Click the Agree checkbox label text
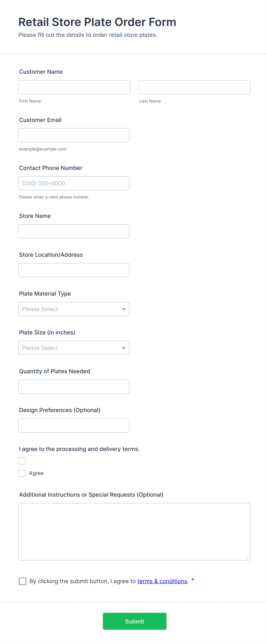The width and height of the screenshot is (266, 644). (x=36, y=473)
